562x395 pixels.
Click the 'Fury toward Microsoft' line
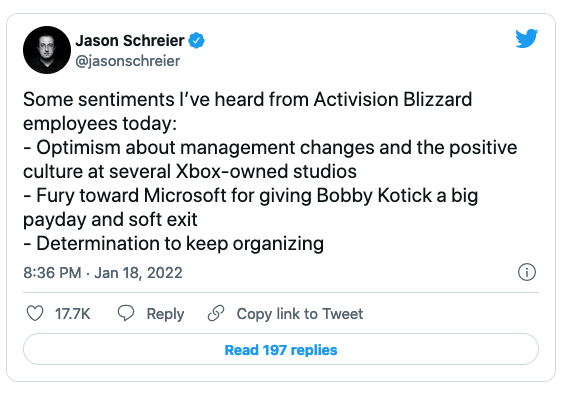[x=251, y=196]
